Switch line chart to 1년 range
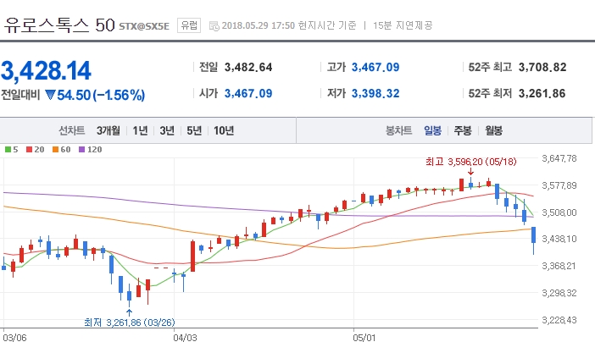595x364 pixels. click(x=141, y=130)
